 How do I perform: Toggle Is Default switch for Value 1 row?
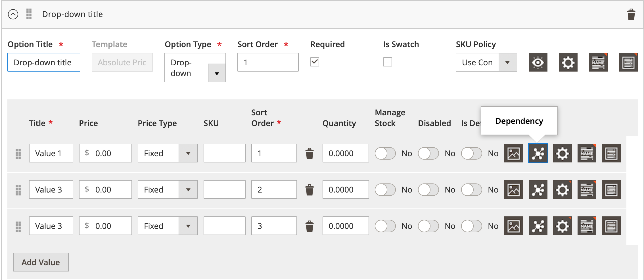471,153
